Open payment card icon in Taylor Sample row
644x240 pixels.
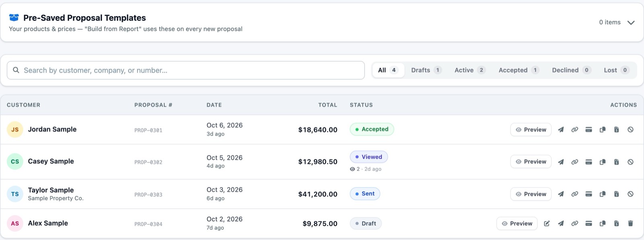click(588, 194)
